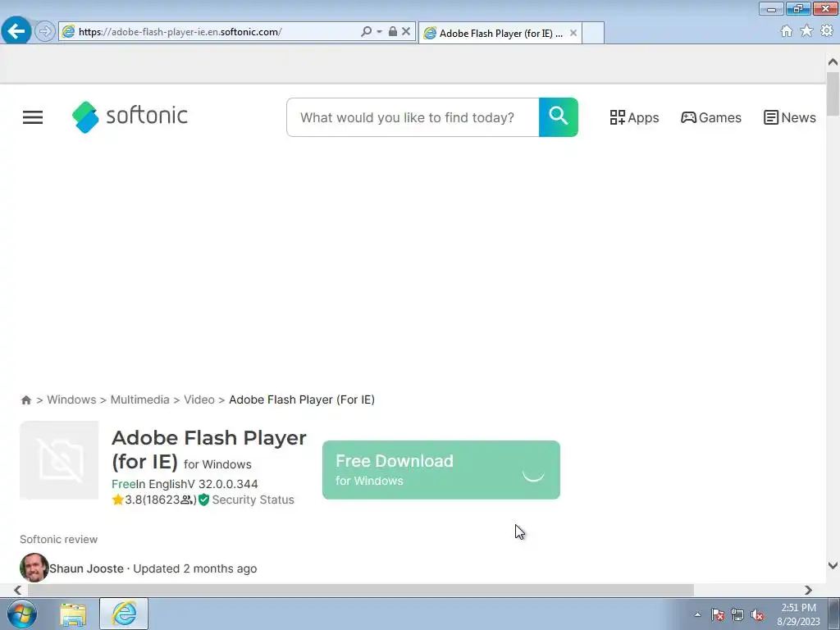Click the vertical scrollbar thumb
This screenshot has height=630, width=840.
pos(833,94)
